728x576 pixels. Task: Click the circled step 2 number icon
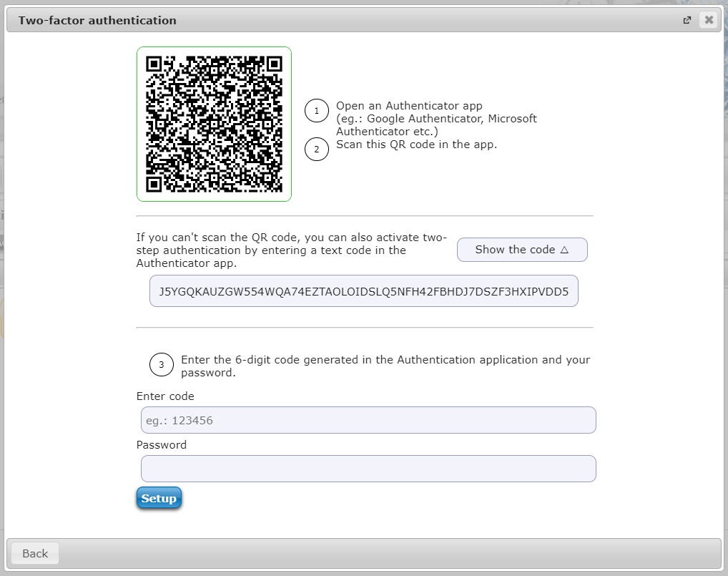tap(316, 150)
